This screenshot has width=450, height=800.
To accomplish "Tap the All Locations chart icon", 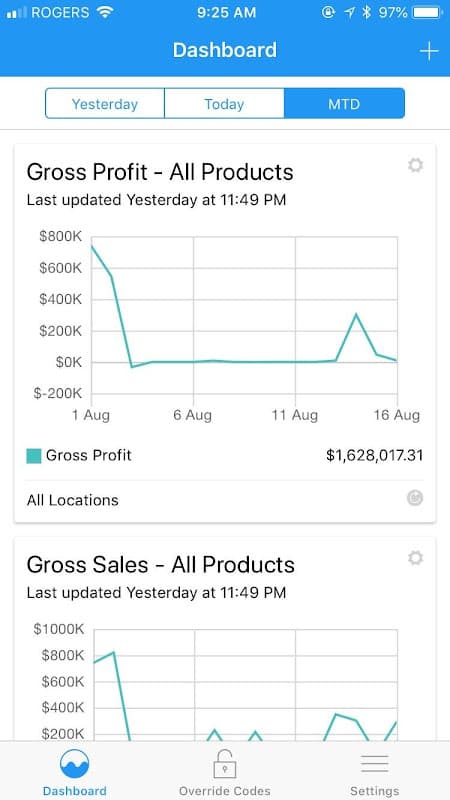I will click(x=415, y=498).
